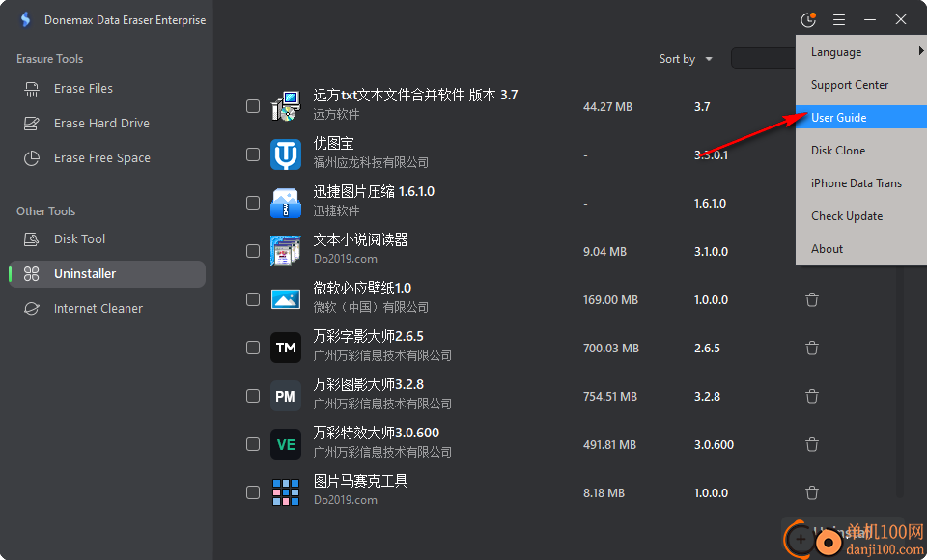Select checkbox for 万彩图影大师3.2.8

point(253,396)
